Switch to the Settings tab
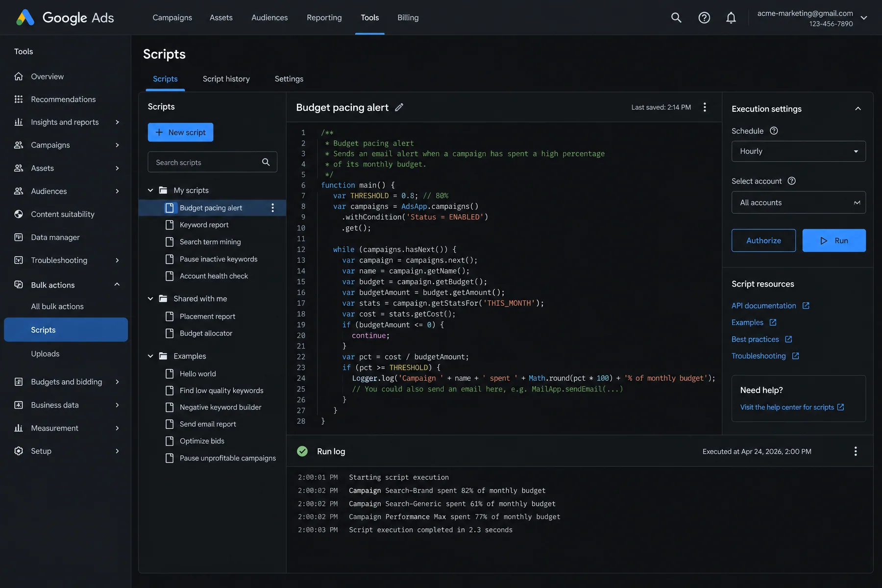The height and width of the screenshot is (588, 882). (289, 79)
